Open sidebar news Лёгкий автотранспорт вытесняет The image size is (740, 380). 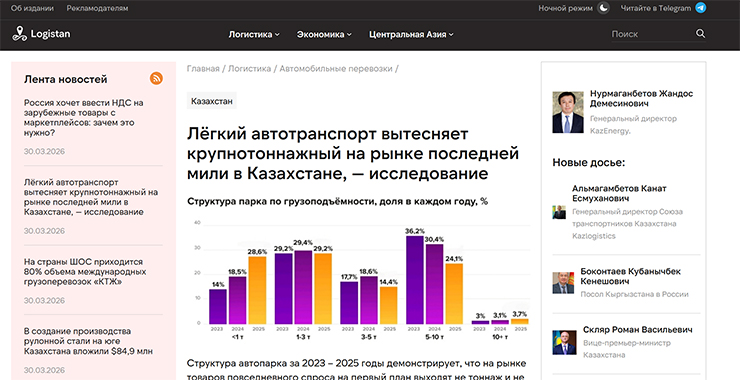[91, 197]
